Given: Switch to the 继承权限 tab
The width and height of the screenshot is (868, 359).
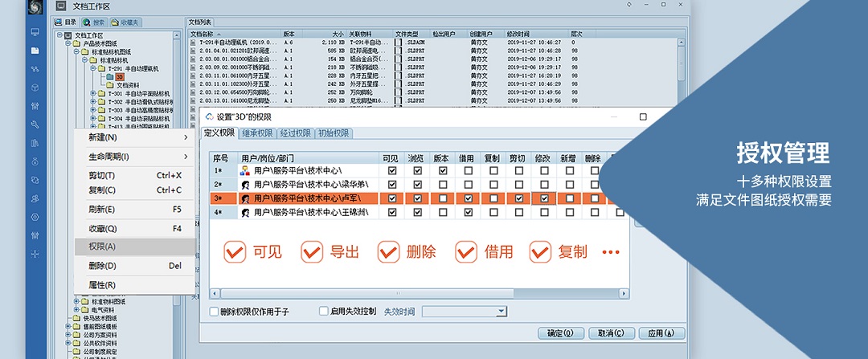Looking at the screenshot, I should (257, 133).
